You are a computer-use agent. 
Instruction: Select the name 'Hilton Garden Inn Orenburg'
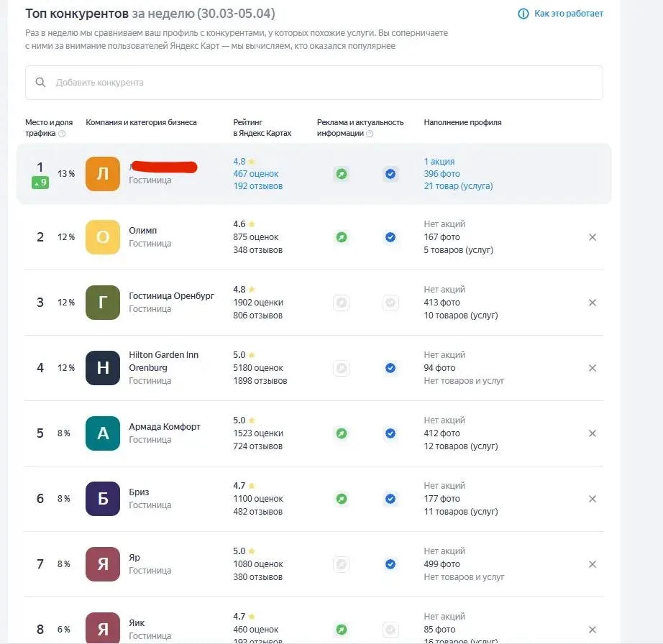[x=164, y=362]
